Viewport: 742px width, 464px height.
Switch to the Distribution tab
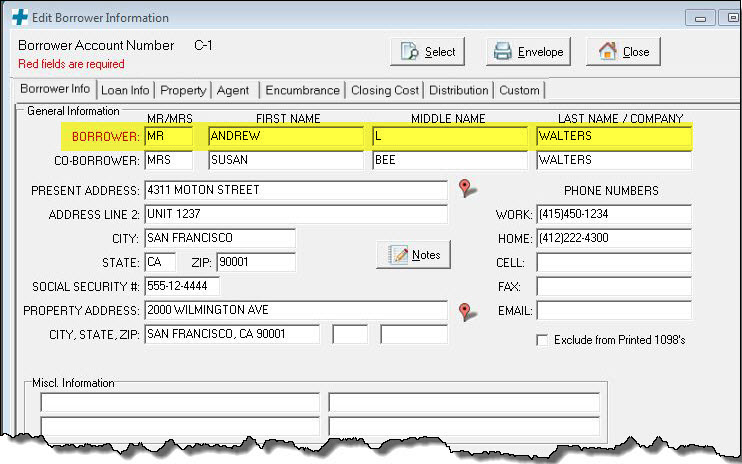pyautogui.click(x=459, y=90)
